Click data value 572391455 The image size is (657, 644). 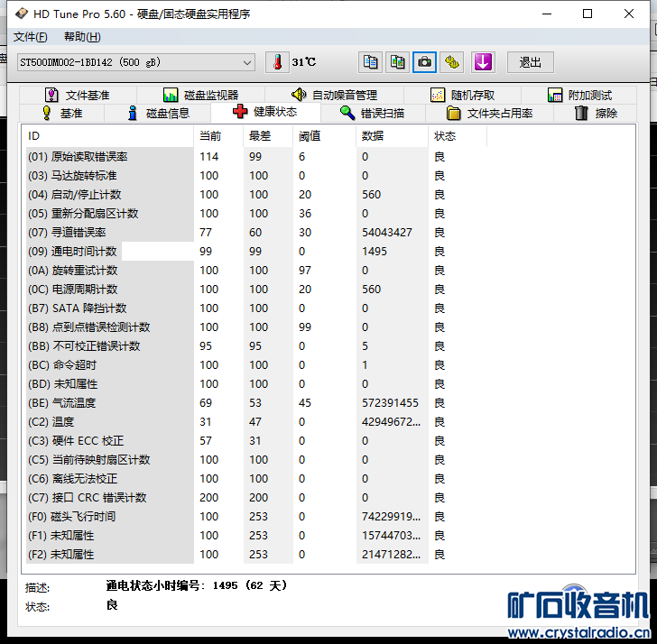pyautogui.click(x=390, y=403)
